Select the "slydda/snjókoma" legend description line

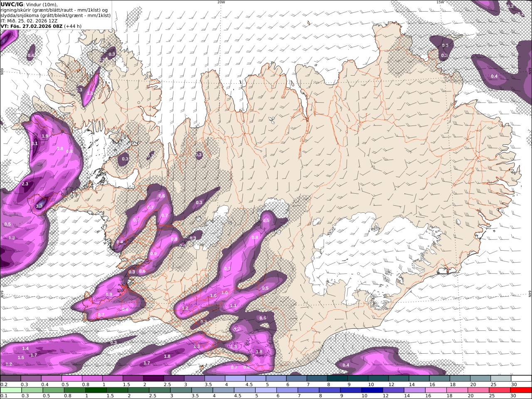[x=56, y=15]
